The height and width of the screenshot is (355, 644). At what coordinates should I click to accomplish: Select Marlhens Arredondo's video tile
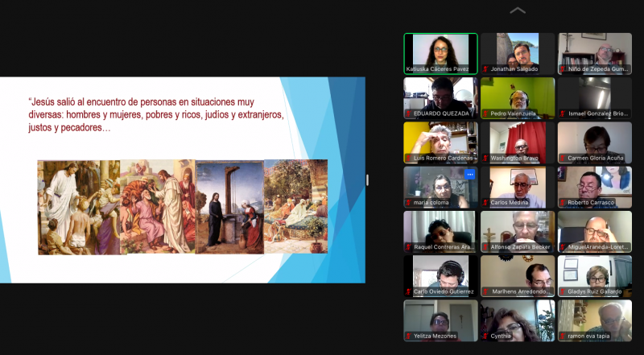518,276
